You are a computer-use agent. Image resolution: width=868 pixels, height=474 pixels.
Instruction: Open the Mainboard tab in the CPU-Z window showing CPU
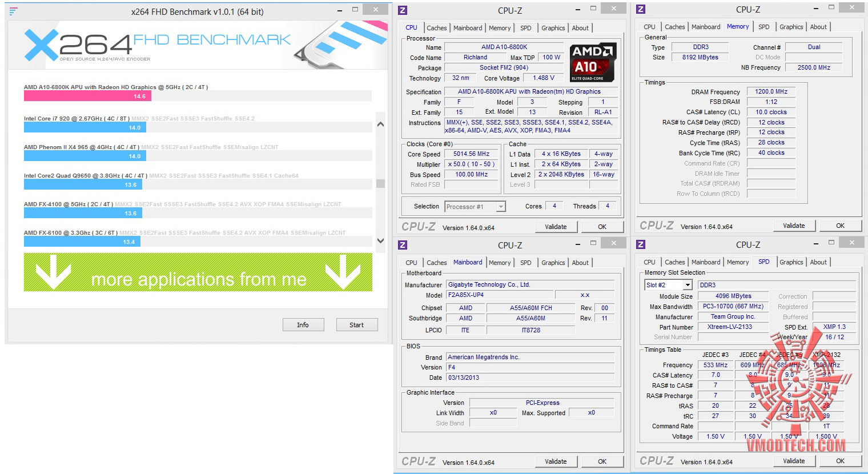pos(468,28)
